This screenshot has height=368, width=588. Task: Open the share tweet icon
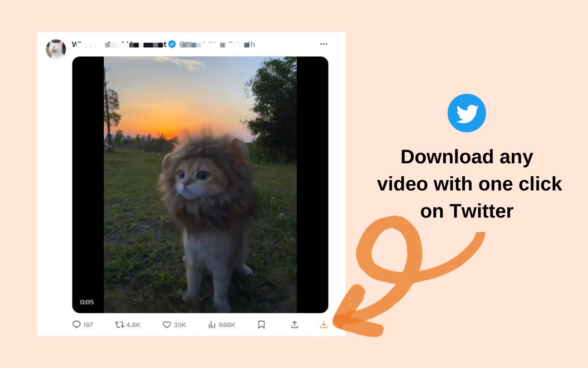click(294, 324)
